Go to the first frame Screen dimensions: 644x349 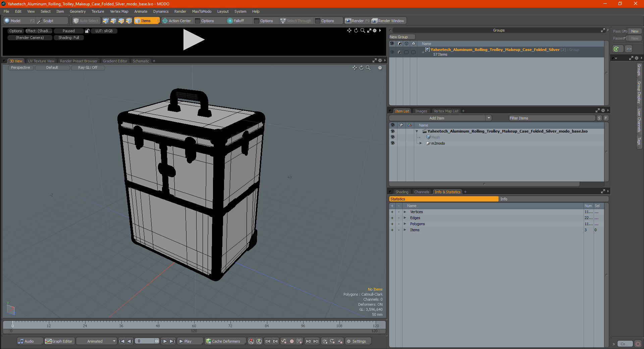(x=122, y=341)
